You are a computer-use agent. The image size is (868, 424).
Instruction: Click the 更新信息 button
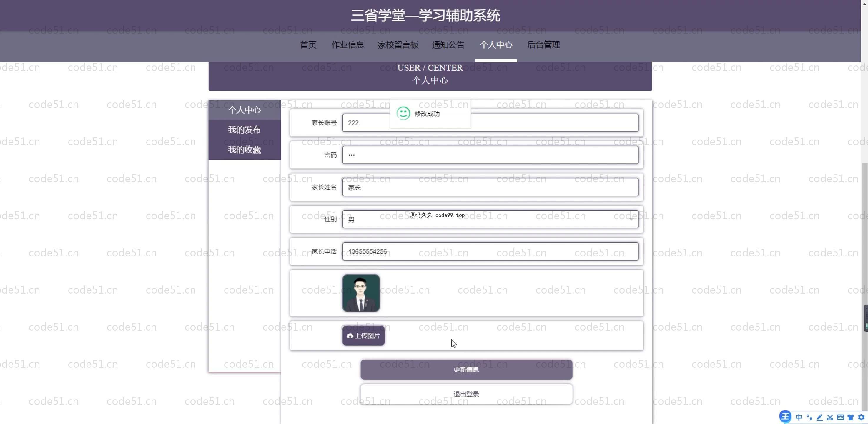466,370
